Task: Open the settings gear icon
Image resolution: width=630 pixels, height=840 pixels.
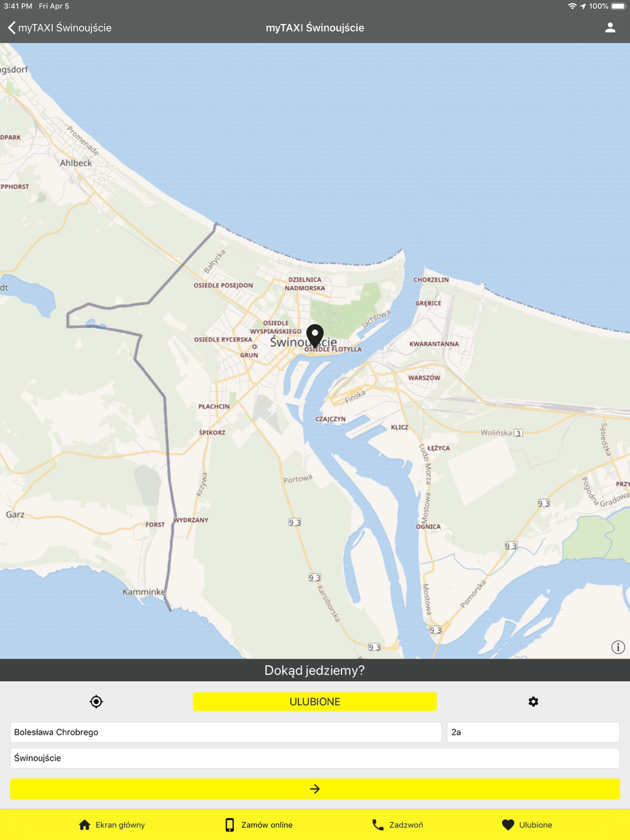Action: (534, 701)
